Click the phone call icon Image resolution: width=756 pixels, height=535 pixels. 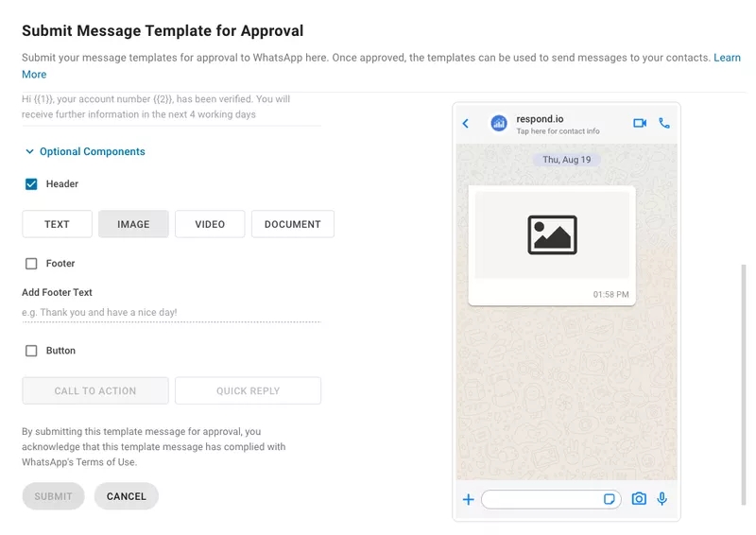click(x=664, y=123)
